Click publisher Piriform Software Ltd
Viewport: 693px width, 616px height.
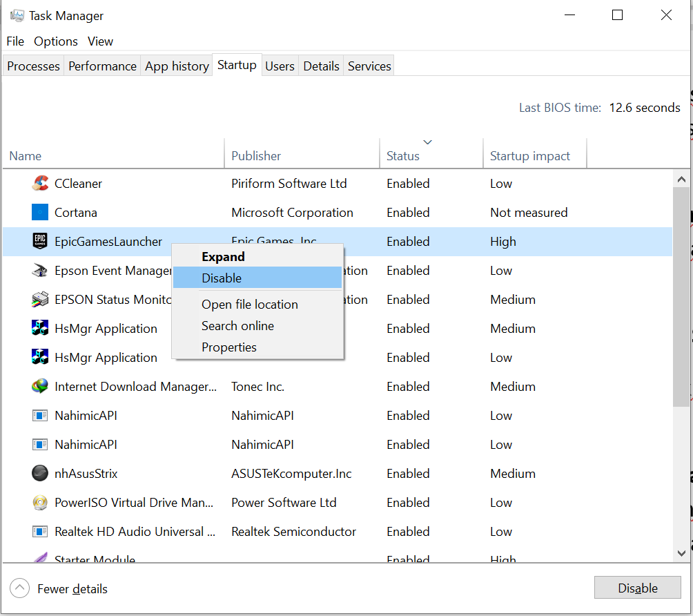pyautogui.click(x=289, y=183)
